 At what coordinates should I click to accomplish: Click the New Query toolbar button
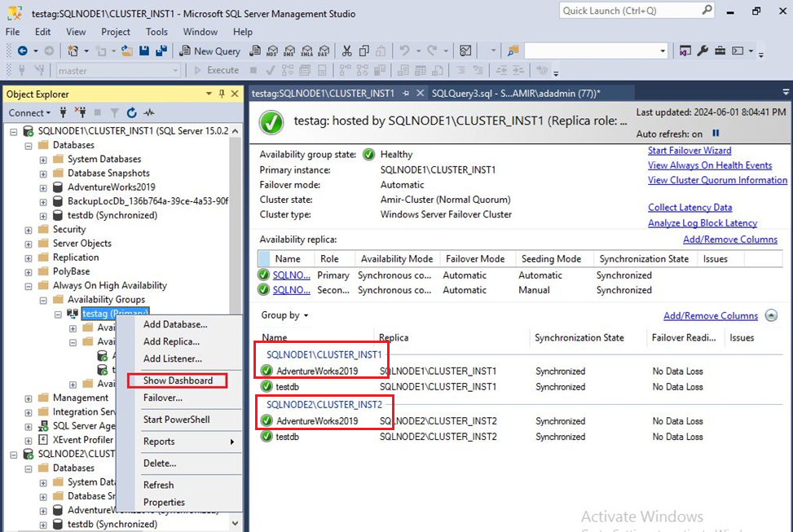coord(209,51)
